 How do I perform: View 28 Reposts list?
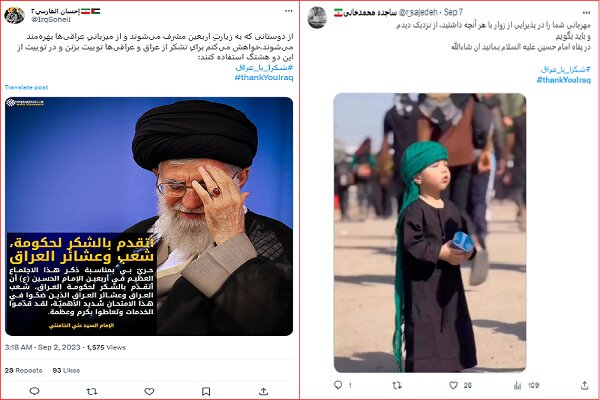[23, 370]
